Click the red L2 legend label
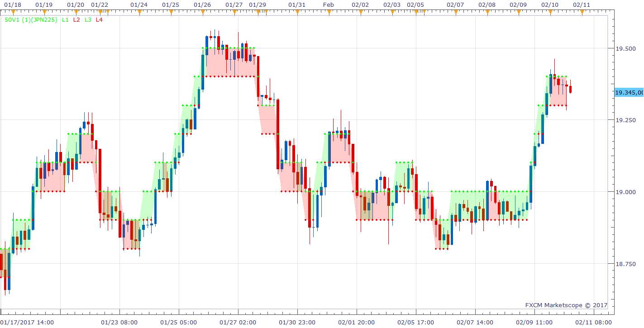The image size is (644, 328). click(76, 20)
